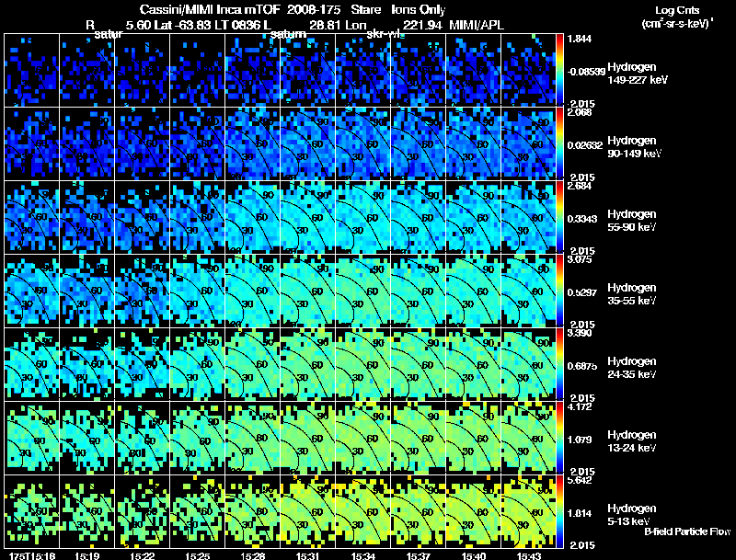This screenshot has width=736, height=560.
Task: Click the colorbar maximum value '1.844'
Action: click(580, 39)
